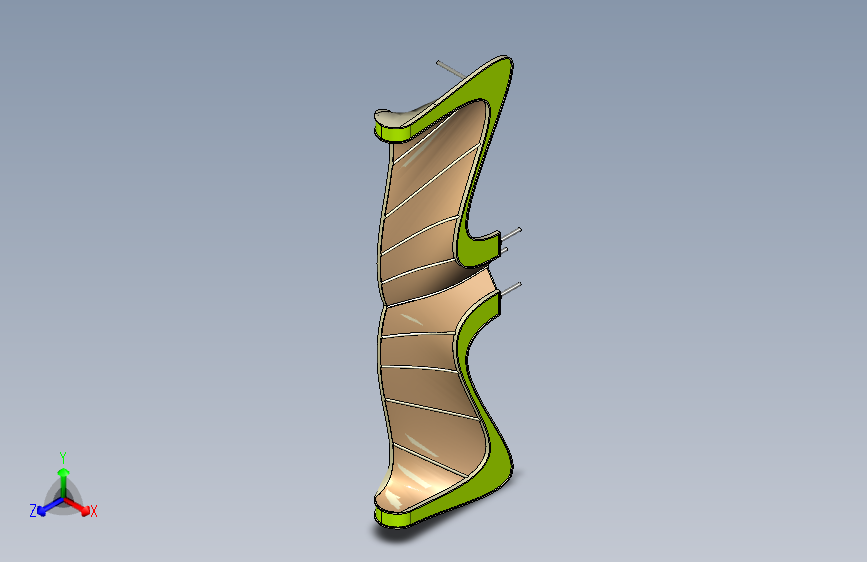
Task: Click the blue Z axis of the orientation triad
Action: 50,506
